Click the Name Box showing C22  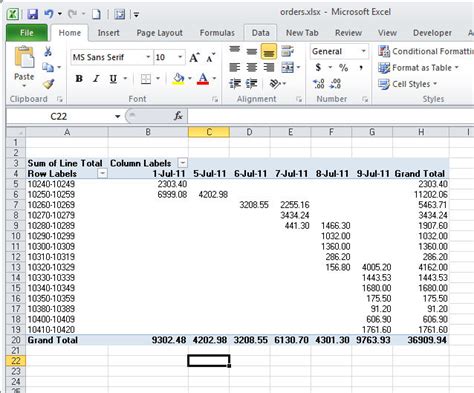click(x=60, y=116)
